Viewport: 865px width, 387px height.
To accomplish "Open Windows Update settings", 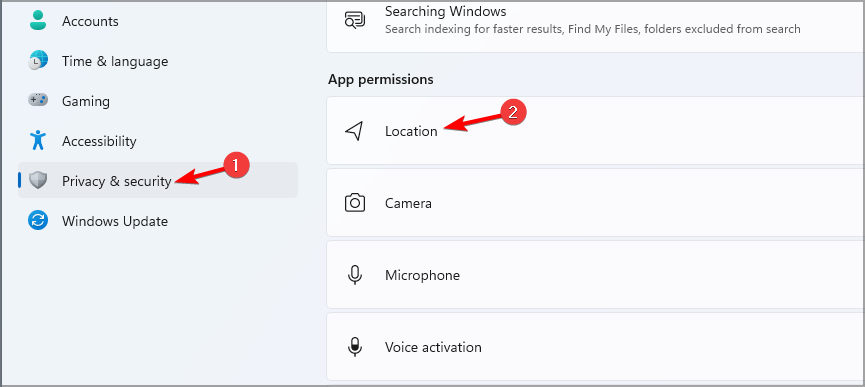I will point(158,221).
